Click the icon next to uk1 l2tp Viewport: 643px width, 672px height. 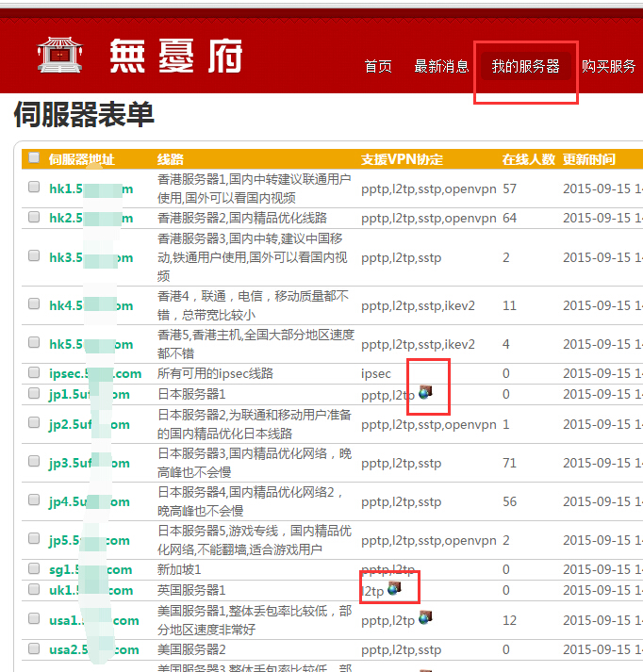pyautogui.click(x=394, y=588)
